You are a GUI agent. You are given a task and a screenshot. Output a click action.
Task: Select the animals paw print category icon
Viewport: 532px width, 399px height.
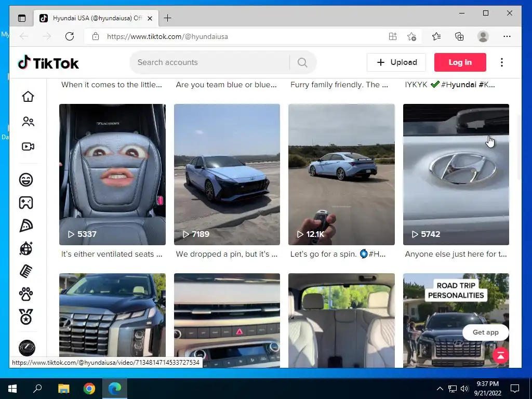click(26, 294)
